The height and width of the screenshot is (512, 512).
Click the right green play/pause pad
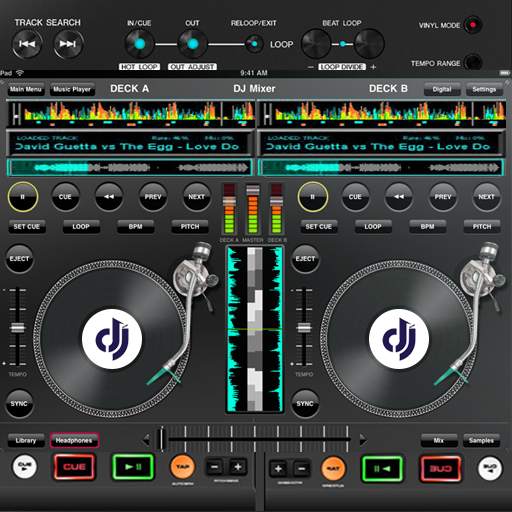(382, 469)
